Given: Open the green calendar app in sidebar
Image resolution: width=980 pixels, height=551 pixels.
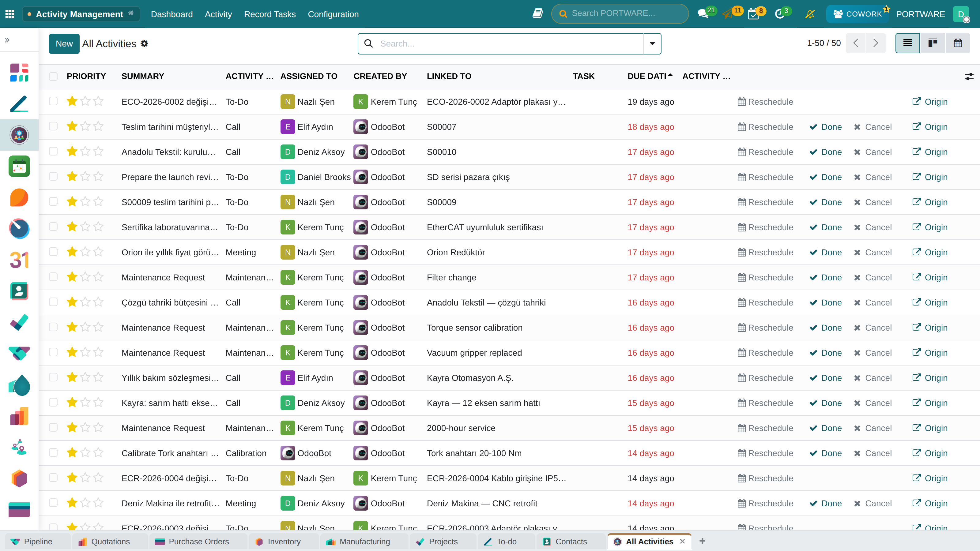Looking at the screenshot, I should point(19,166).
